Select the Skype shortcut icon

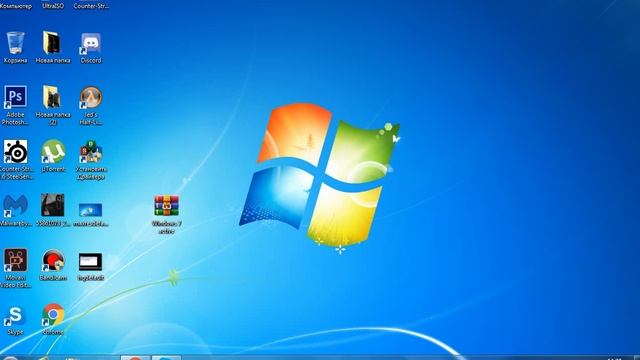[x=16, y=316]
